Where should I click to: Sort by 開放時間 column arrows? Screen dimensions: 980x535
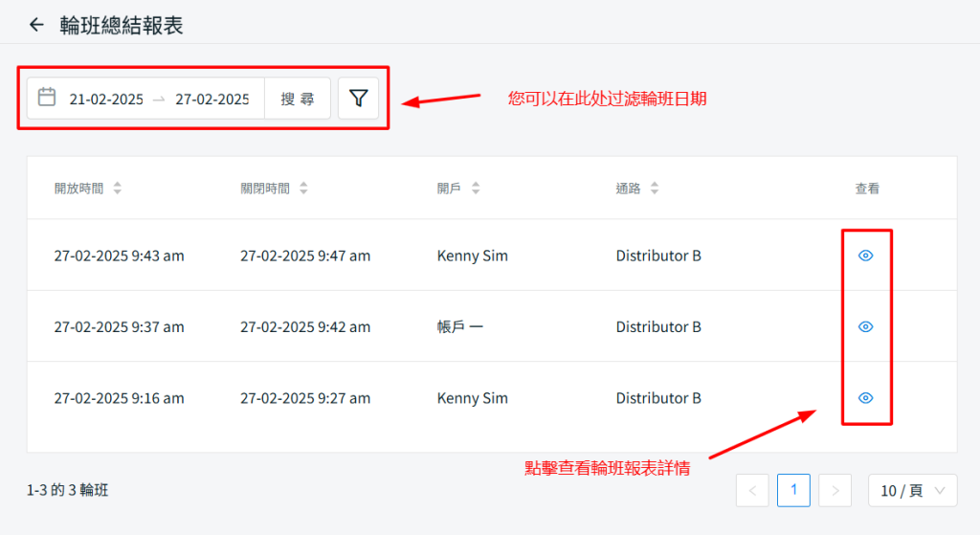tap(118, 189)
